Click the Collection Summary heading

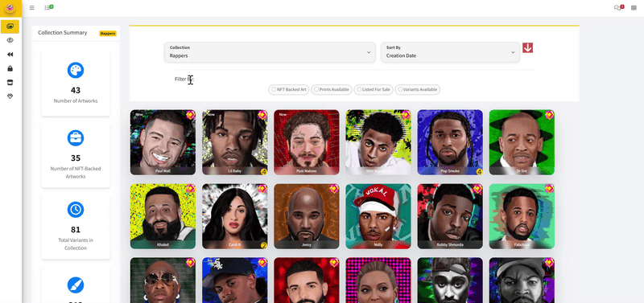click(x=63, y=33)
